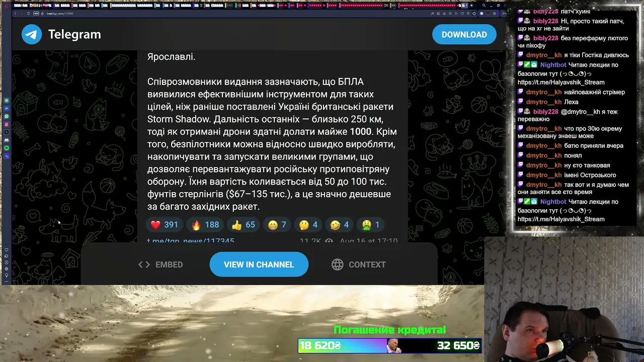The width and height of the screenshot is (644, 362).
Task: Open the X icon in browser sidebar
Action: 7,132
